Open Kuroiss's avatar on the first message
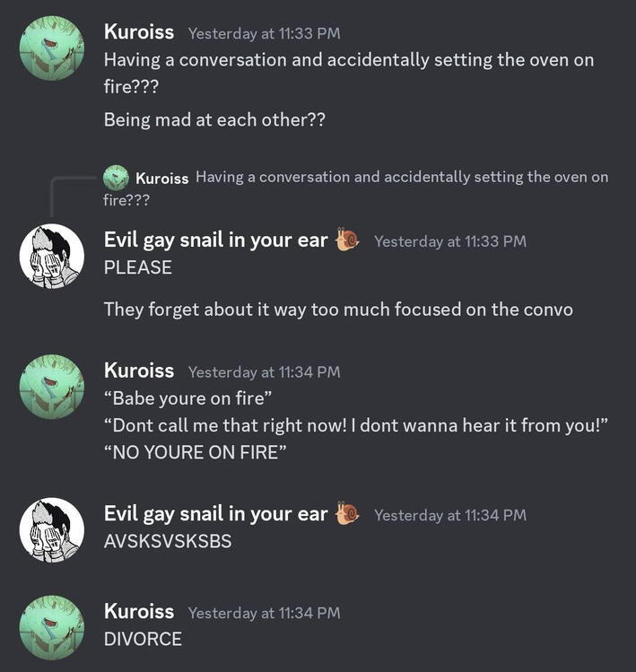Image resolution: width=636 pixels, height=672 pixels. (52, 48)
